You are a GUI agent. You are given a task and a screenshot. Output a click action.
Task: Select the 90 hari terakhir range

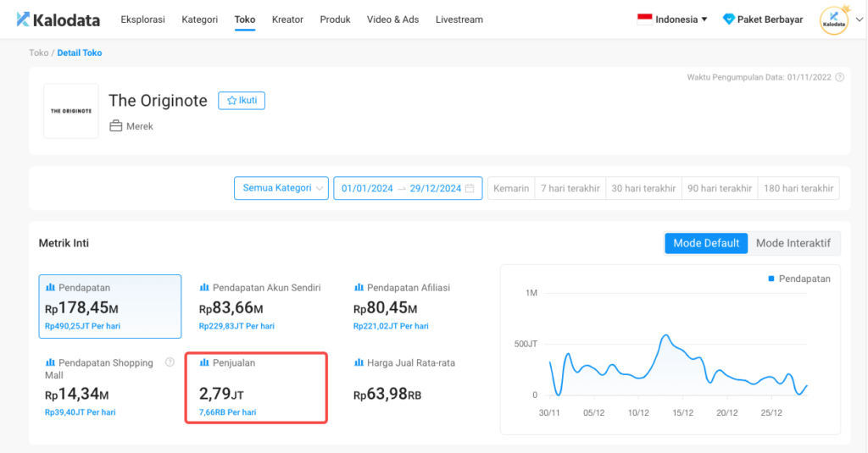(720, 189)
